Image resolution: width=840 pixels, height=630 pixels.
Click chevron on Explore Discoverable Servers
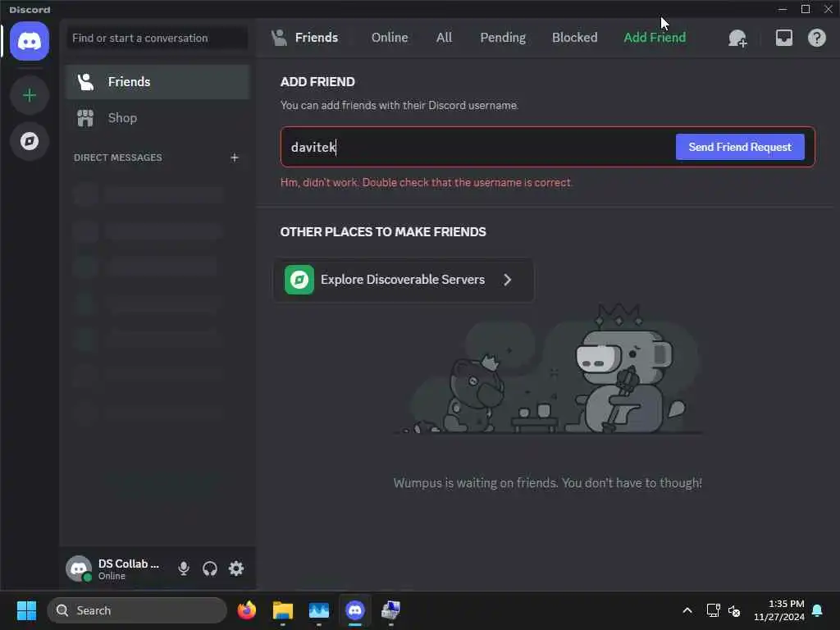[x=507, y=280]
